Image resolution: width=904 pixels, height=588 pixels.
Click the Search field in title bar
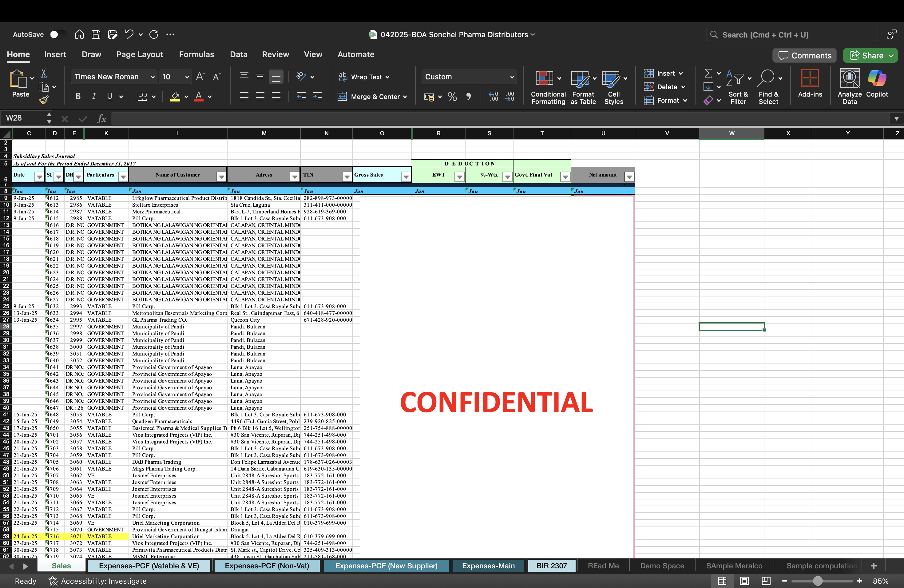click(792, 34)
